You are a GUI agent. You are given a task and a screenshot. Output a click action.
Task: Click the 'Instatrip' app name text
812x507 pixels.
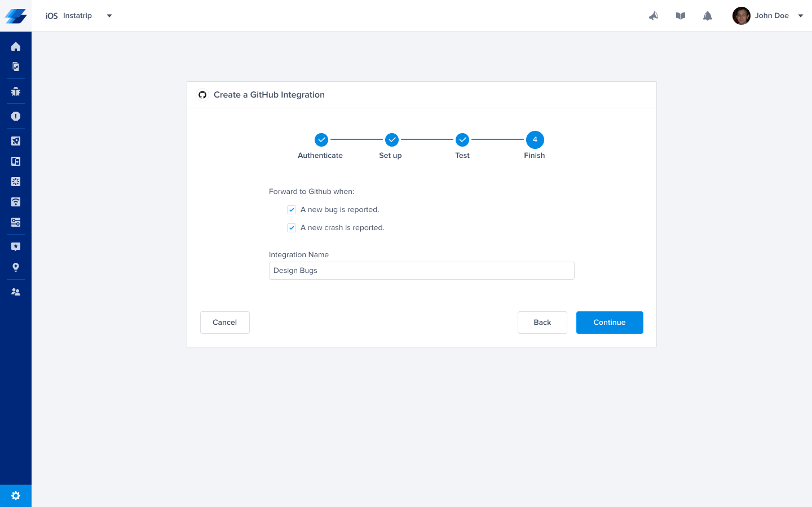point(77,16)
